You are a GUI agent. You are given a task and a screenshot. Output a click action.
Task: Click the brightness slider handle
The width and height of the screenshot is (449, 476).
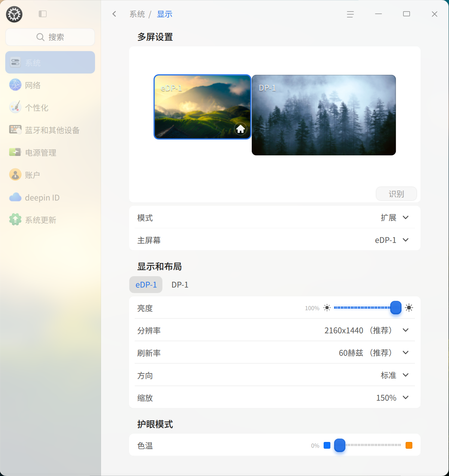[396, 308]
